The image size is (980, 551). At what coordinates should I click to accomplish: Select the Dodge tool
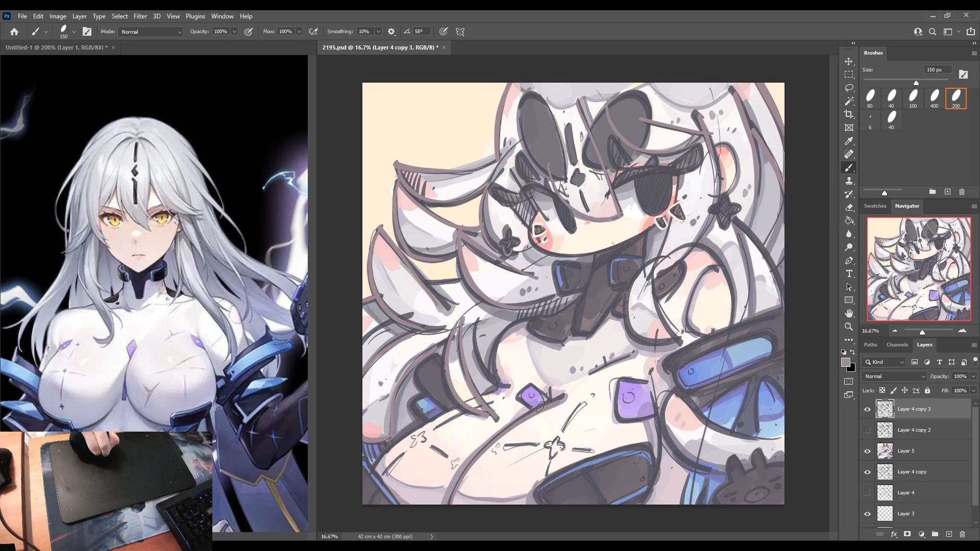pyautogui.click(x=849, y=247)
